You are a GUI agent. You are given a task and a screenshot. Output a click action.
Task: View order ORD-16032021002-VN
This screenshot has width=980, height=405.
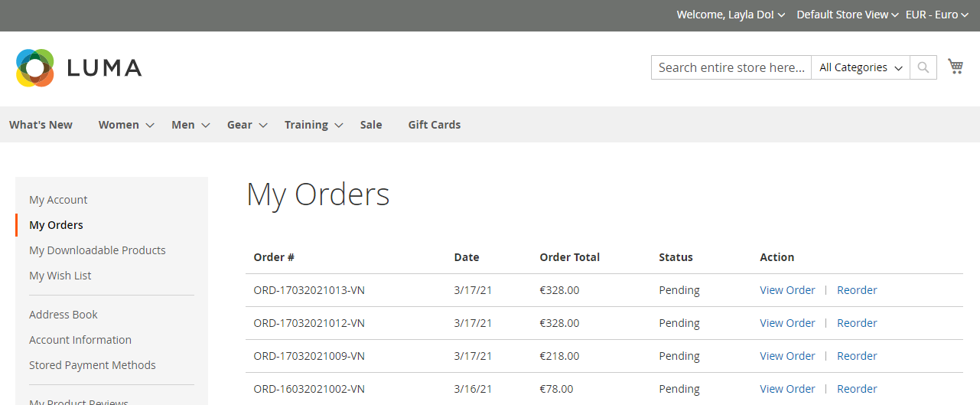[x=787, y=389]
